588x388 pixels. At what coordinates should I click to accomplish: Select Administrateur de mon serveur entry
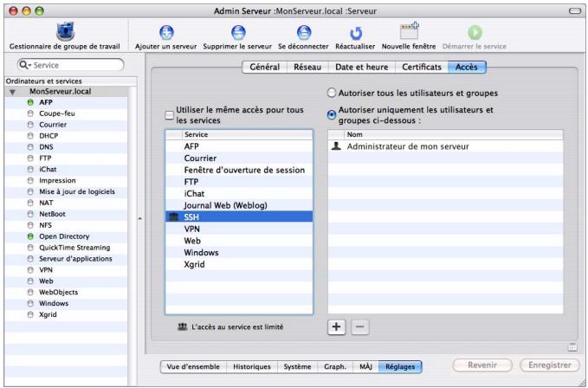[x=445, y=146]
